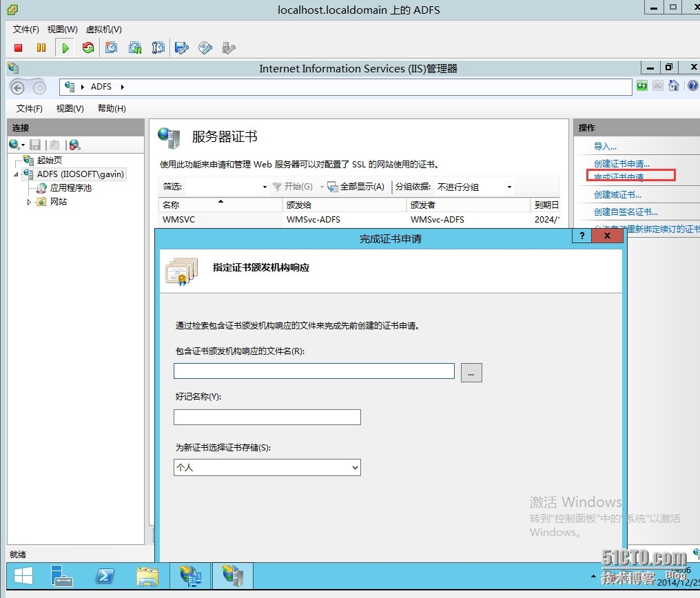The height and width of the screenshot is (598, 700).
Task: Click the 创建证书申请... action link
Action: point(621,163)
